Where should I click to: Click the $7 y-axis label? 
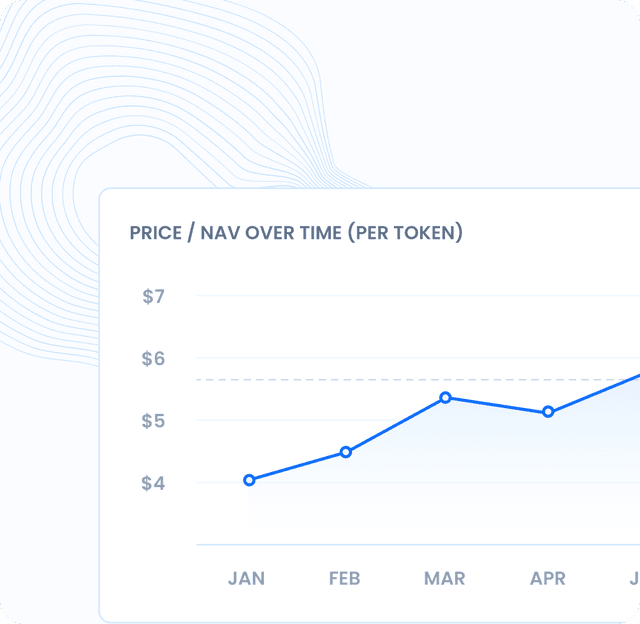[153, 296]
